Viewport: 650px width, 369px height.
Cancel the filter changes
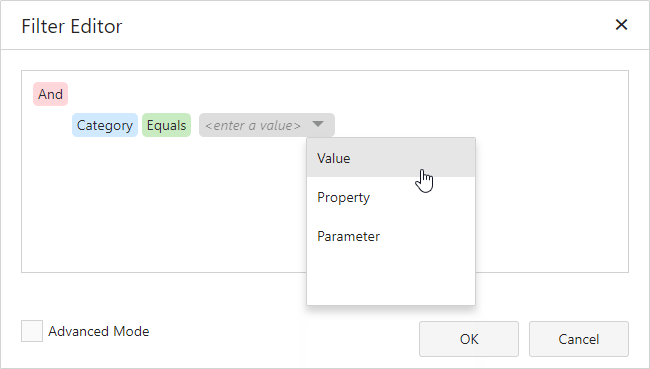[579, 339]
